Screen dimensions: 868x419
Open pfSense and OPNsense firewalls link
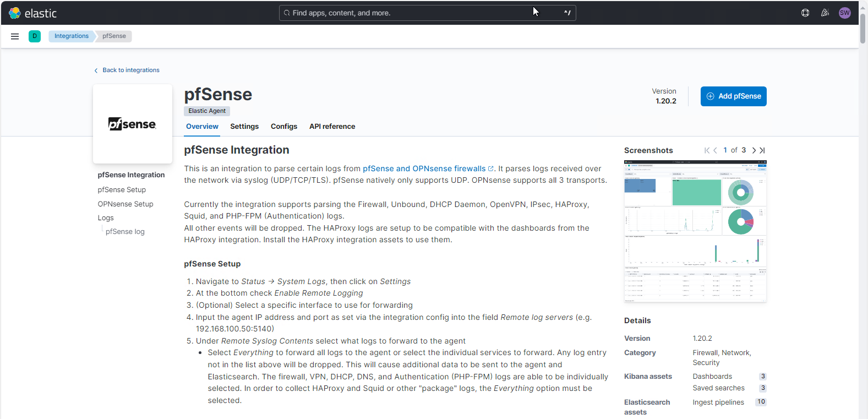(x=428, y=169)
